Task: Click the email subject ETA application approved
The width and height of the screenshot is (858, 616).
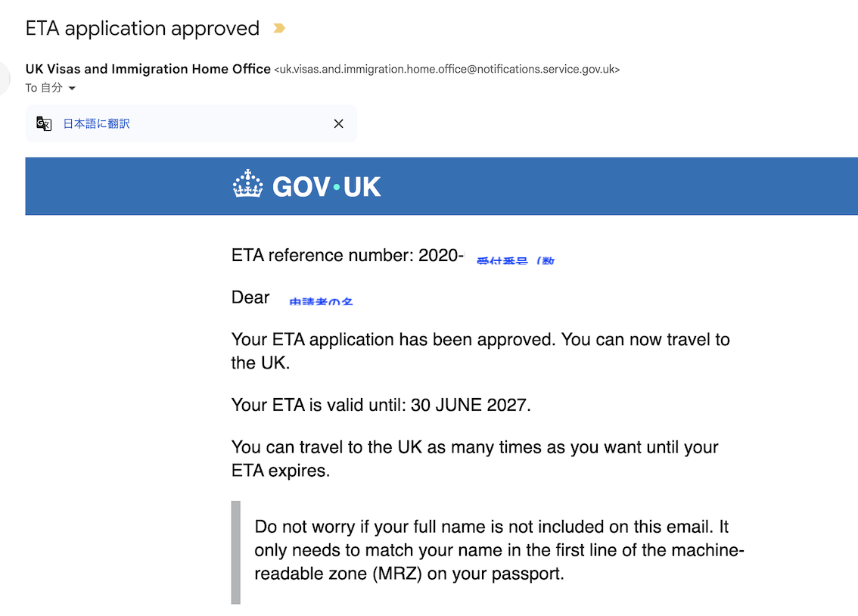Action: tap(142, 29)
